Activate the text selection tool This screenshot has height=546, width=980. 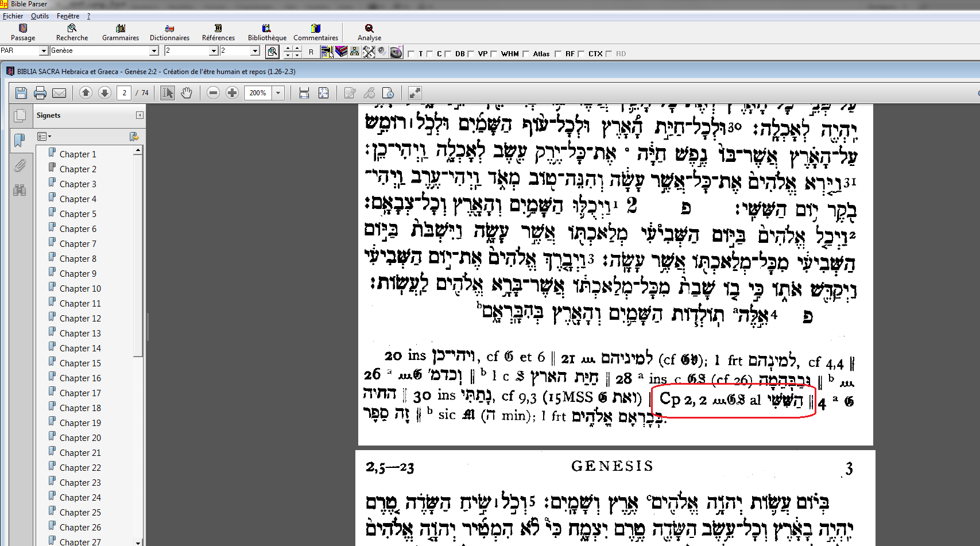pos(168,93)
